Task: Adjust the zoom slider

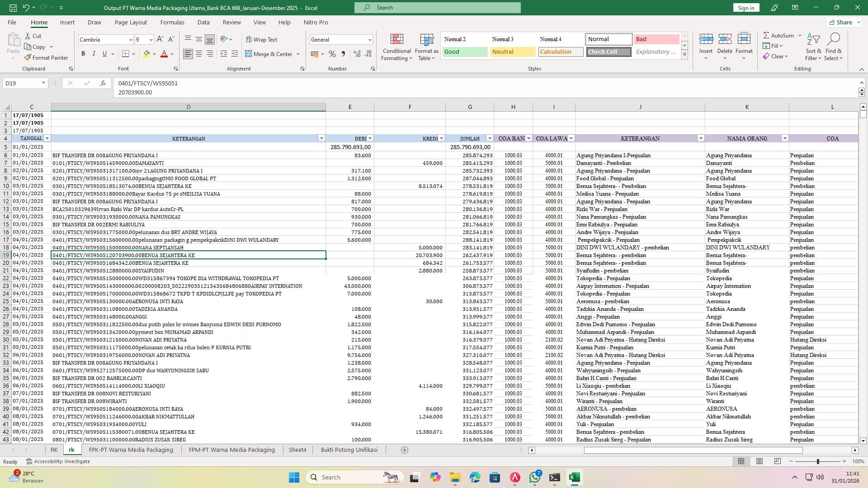Action: (818, 461)
